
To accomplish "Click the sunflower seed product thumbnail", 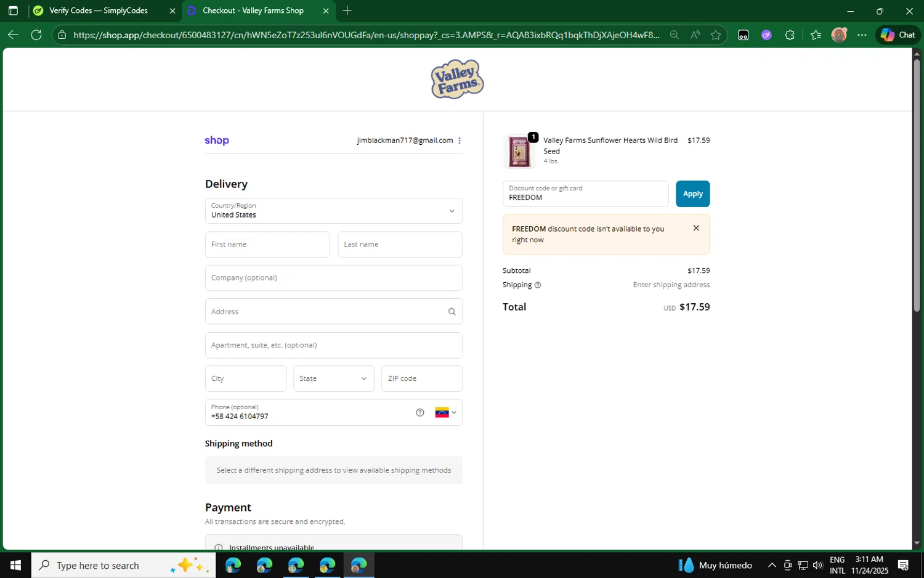I will point(519,152).
